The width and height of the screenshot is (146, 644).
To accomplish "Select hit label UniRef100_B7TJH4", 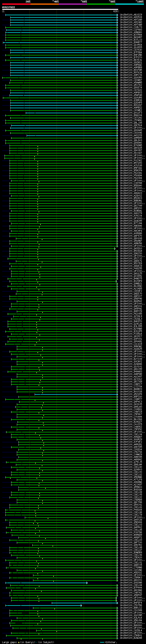I will click(x=131, y=223).
